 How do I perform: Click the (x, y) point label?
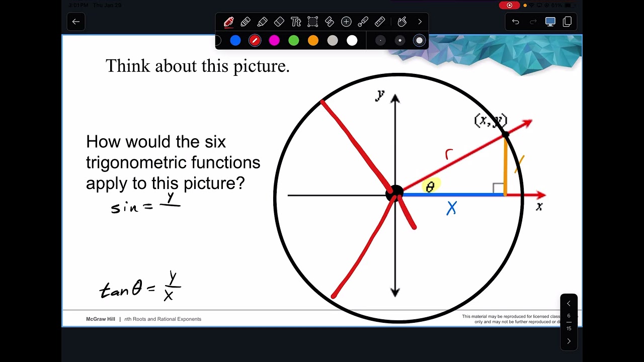point(491,121)
